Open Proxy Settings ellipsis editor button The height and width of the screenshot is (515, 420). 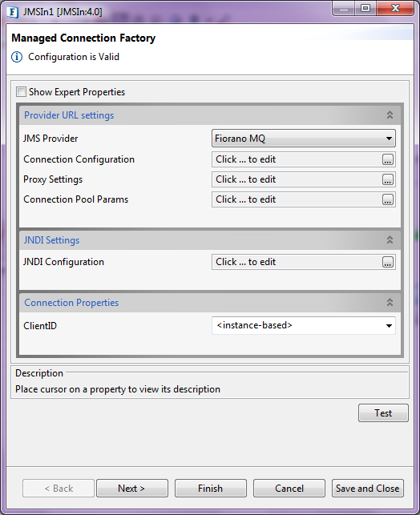pos(388,179)
